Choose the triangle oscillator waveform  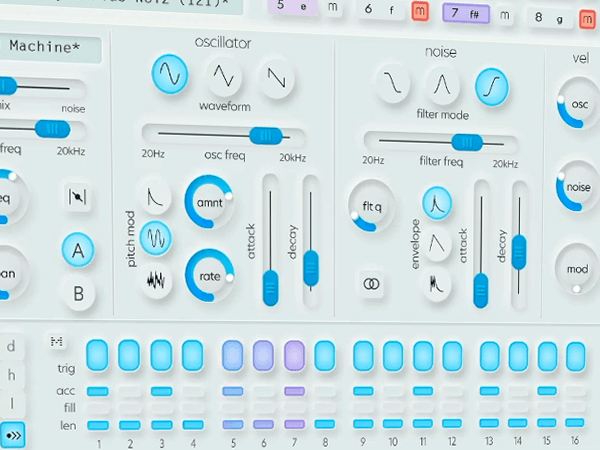click(224, 76)
